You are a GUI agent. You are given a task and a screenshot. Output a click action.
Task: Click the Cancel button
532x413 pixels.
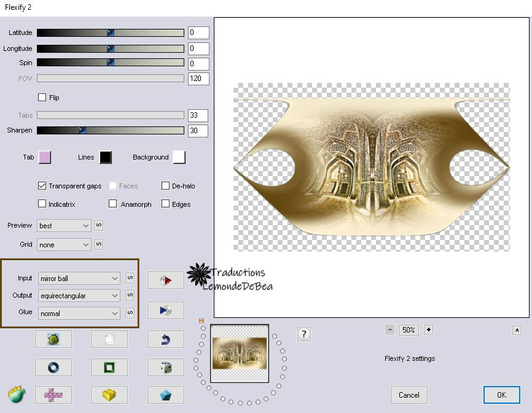[409, 395]
